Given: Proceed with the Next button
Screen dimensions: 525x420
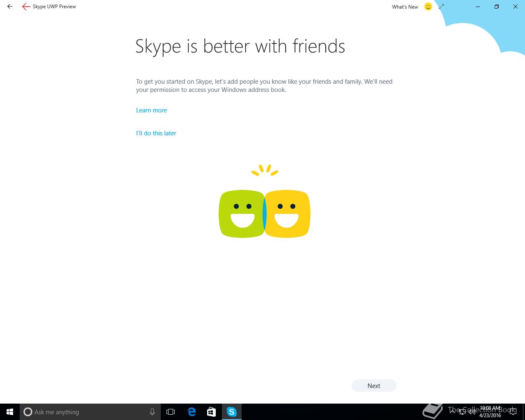Looking at the screenshot, I should (x=374, y=386).
